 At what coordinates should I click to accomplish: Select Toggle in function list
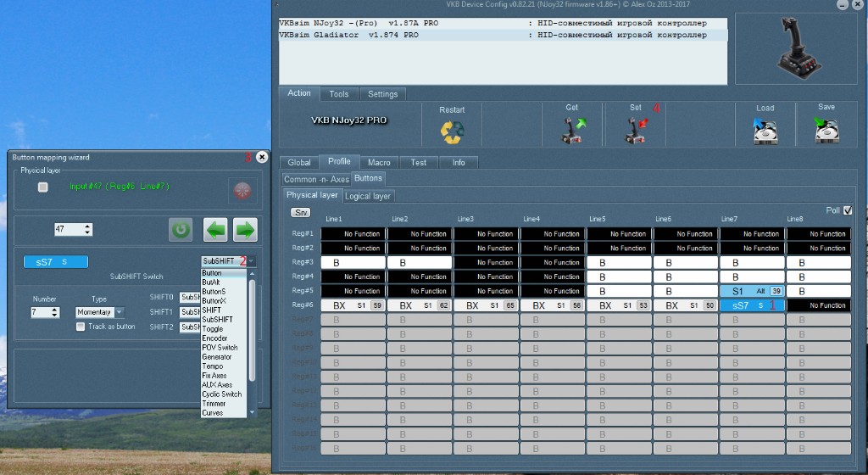click(224, 329)
